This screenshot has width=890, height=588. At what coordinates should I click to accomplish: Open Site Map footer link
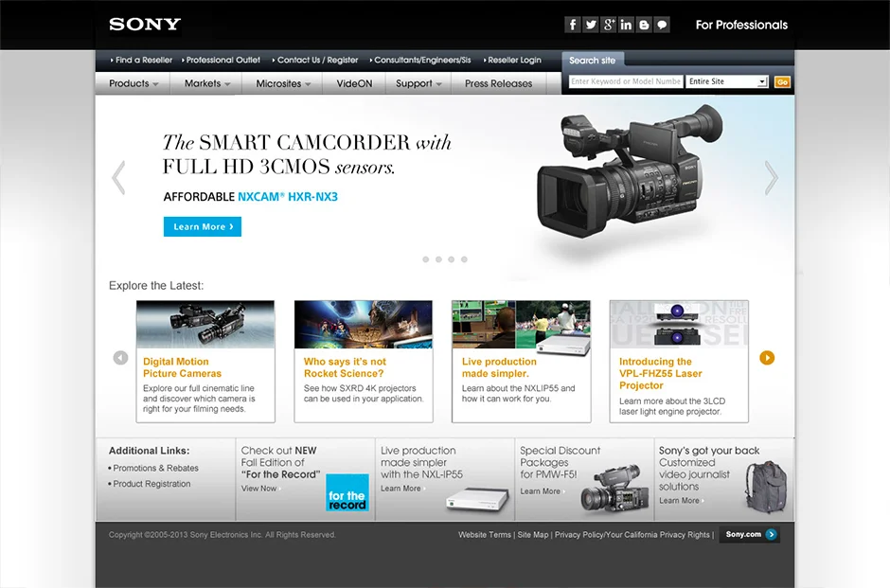click(533, 535)
